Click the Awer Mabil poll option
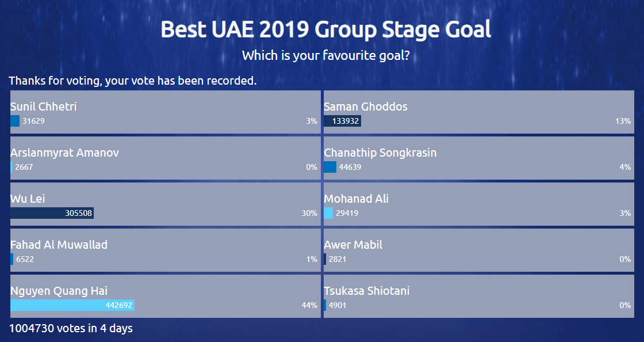The image size is (644, 342). [479, 250]
